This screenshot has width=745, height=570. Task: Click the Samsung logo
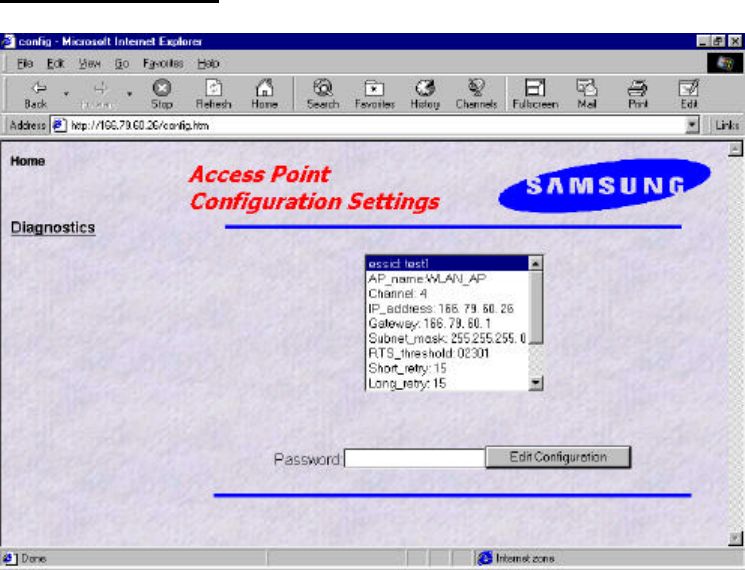pyautogui.click(x=604, y=186)
